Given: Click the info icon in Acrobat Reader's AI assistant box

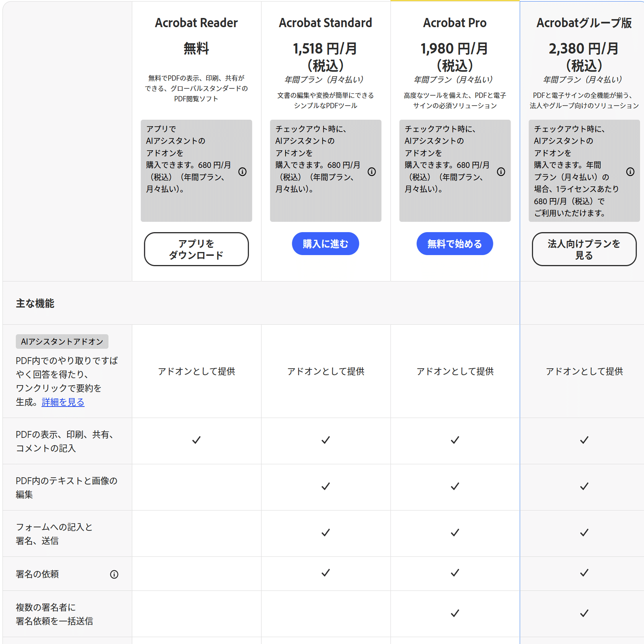Looking at the screenshot, I should pos(242,172).
